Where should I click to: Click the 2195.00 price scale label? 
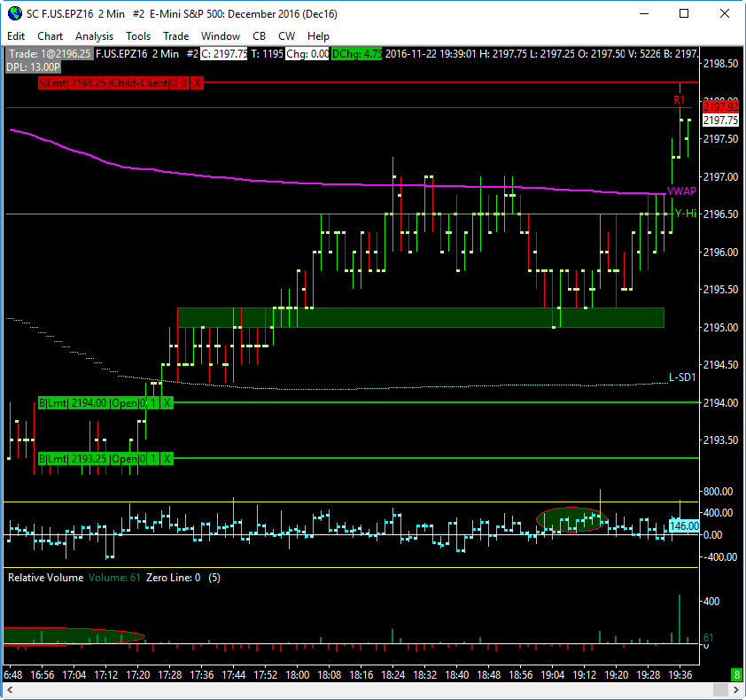tap(720, 327)
